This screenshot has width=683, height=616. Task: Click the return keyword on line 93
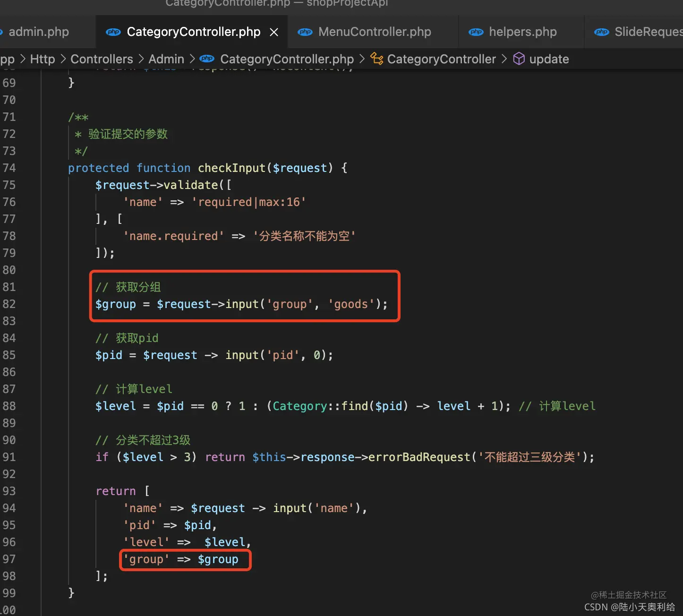coord(116,491)
